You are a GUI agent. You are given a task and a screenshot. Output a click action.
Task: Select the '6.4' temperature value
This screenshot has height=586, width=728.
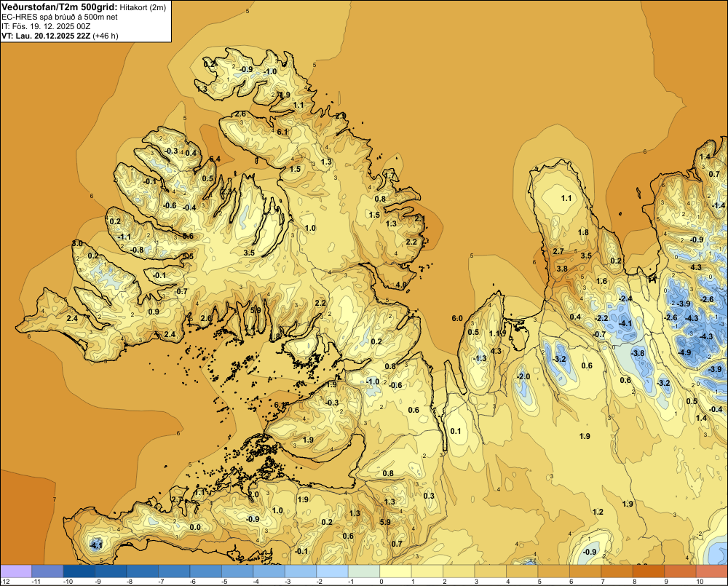point(215,159)
